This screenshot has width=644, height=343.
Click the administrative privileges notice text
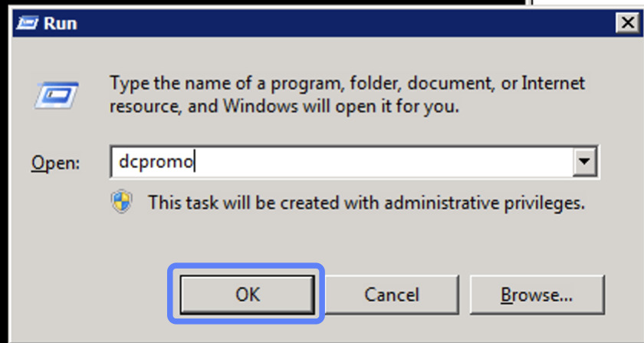(366, 203)
